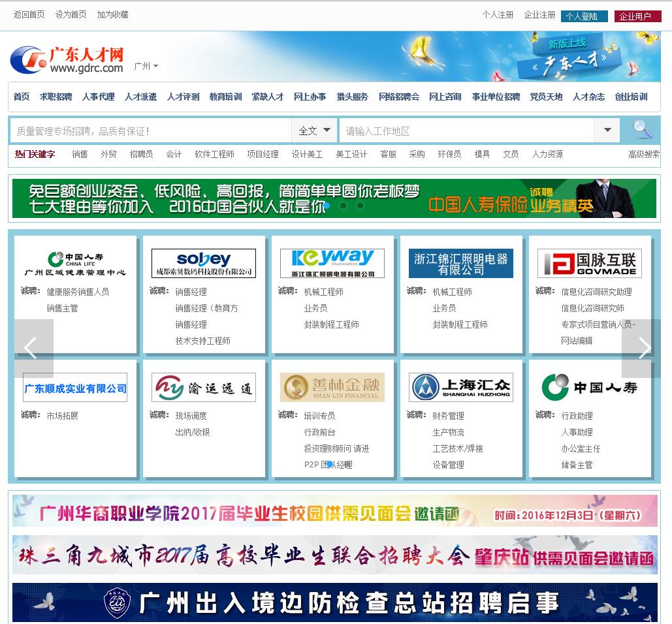Open 国脉互联 Govmade logo
The height and width of the screenshot is (624, 672).
pyautogui.click(x=589, y=263)
